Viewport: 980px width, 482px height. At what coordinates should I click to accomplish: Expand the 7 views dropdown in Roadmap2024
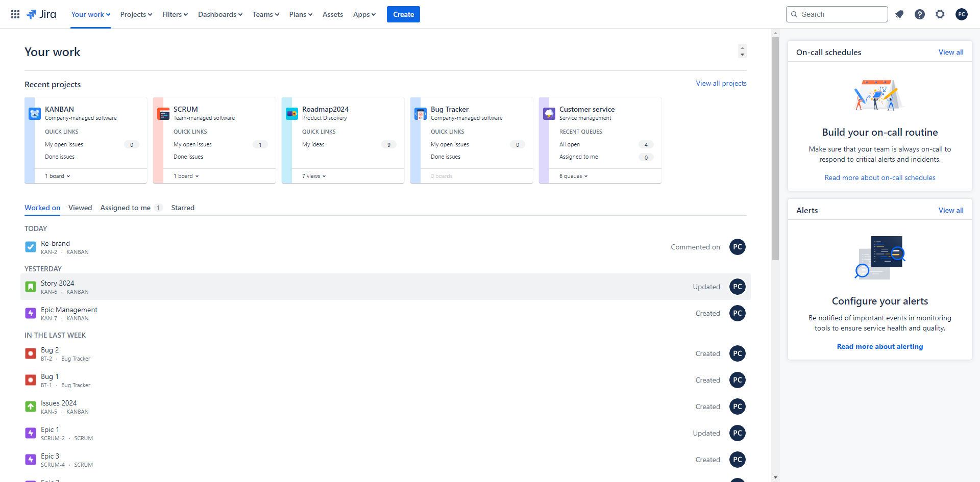(314, 176)
